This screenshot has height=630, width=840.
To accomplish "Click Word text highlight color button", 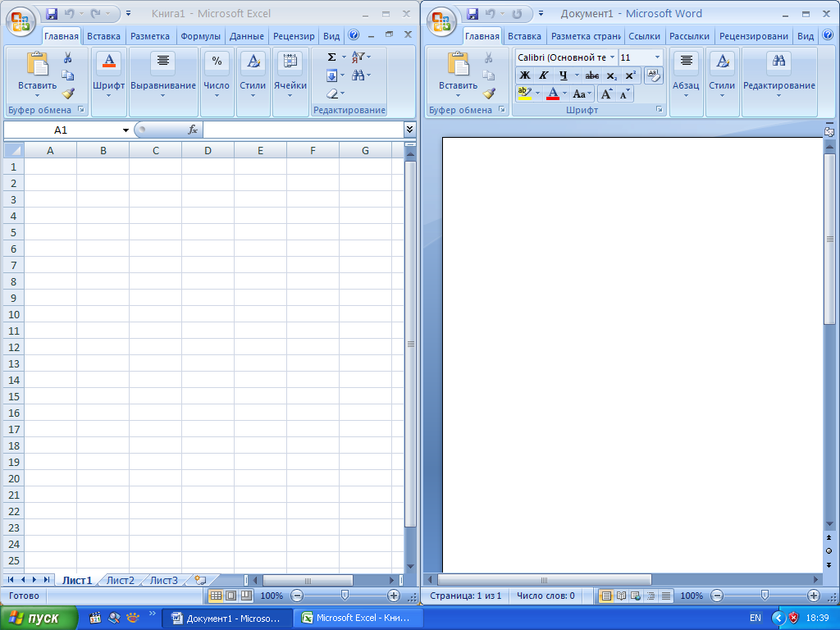I will pos(525,94).
